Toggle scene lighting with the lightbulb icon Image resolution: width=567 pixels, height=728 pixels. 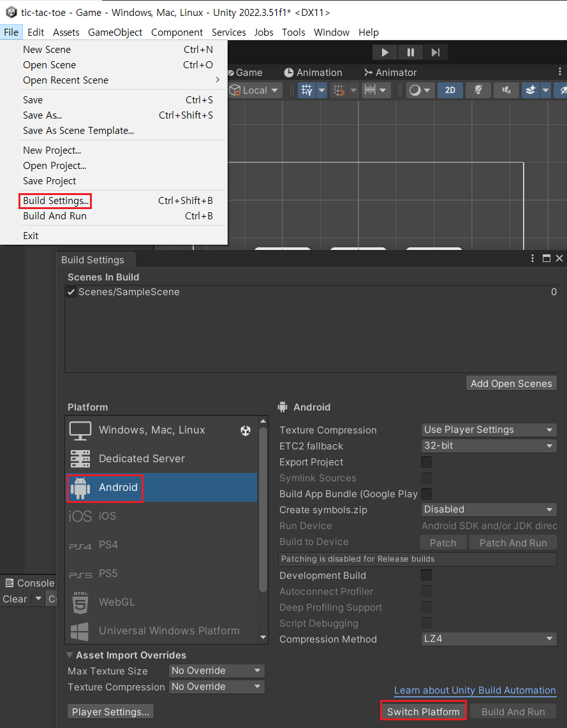[x=478, y=90]
